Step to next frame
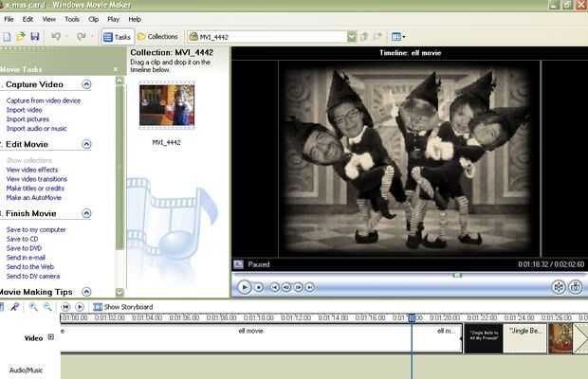Screen dimensions: 588x379 point(298,287)
